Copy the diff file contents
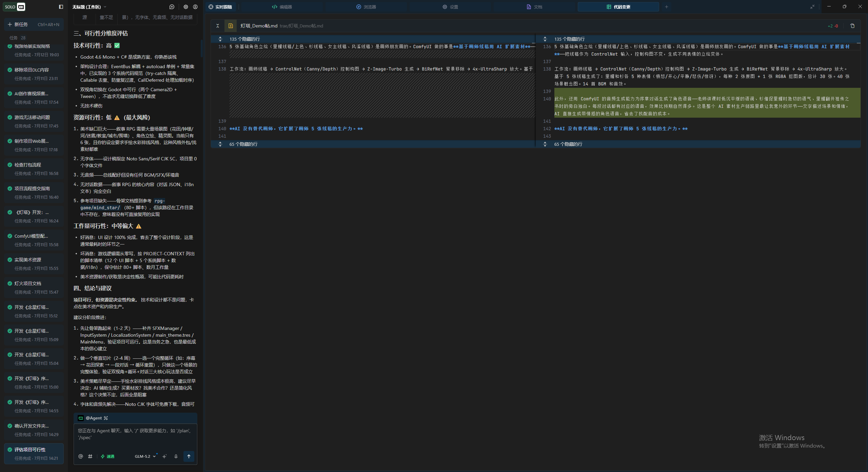 click(x=852, y=26)
